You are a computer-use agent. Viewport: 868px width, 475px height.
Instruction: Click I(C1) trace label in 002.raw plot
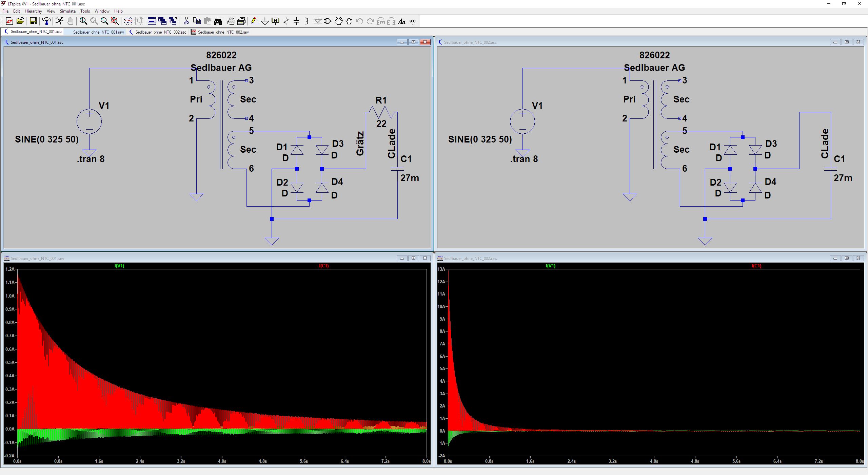click(x=756, y=266)
